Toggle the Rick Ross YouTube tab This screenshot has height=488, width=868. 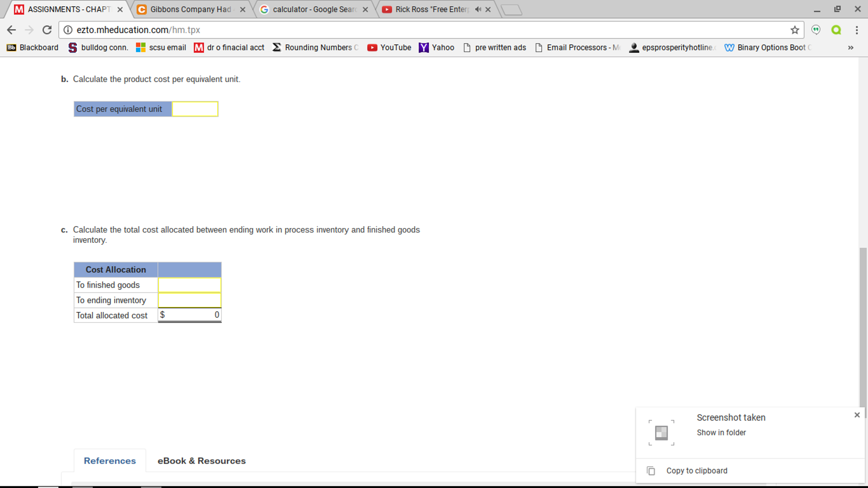429,9
